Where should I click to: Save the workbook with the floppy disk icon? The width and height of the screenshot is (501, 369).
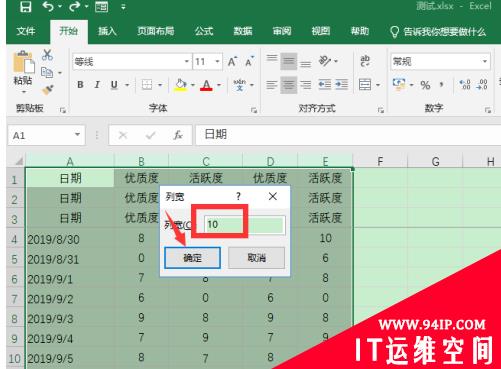coord(25,7)
